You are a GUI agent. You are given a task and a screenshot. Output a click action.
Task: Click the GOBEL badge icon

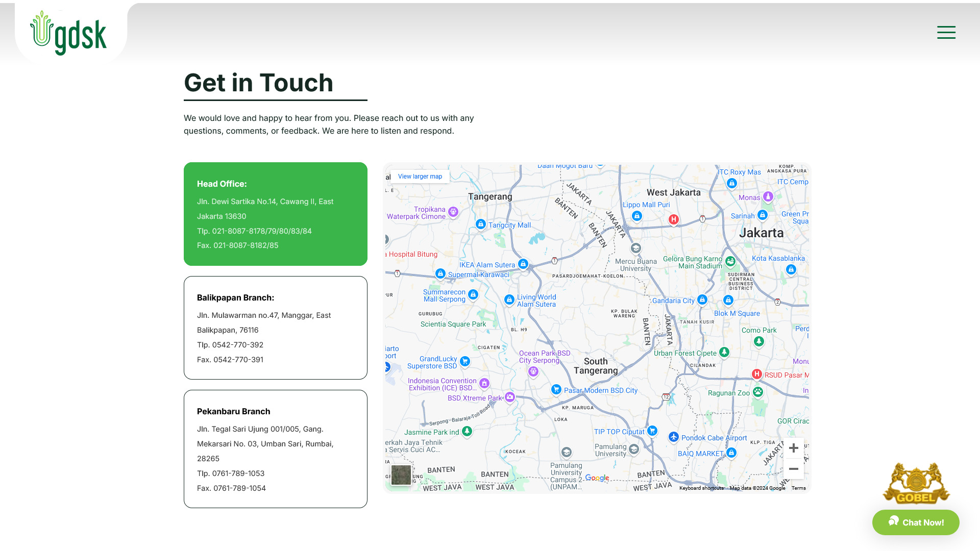coord(916,483)
